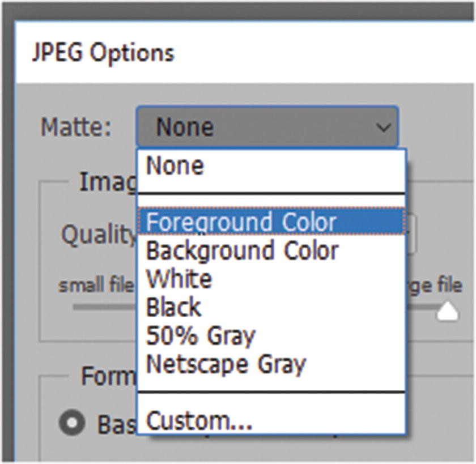Viewport: 476px width, 464px height.
Task: Open the Custom... matte color option
Action: [x=199, y=421]
